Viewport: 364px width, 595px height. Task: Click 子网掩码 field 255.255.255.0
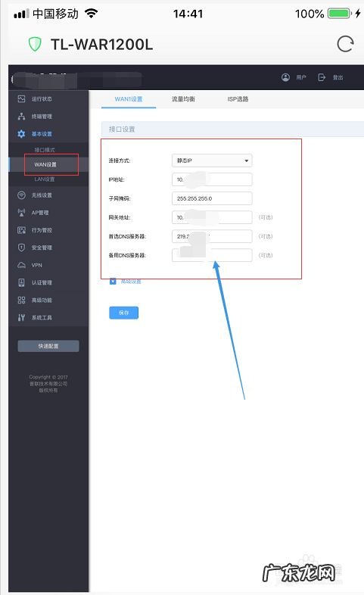pos(212,198)
